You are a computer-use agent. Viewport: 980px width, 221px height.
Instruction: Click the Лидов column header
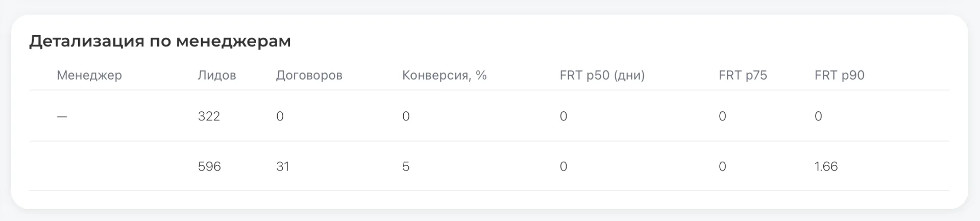click(x=217, y=76)
